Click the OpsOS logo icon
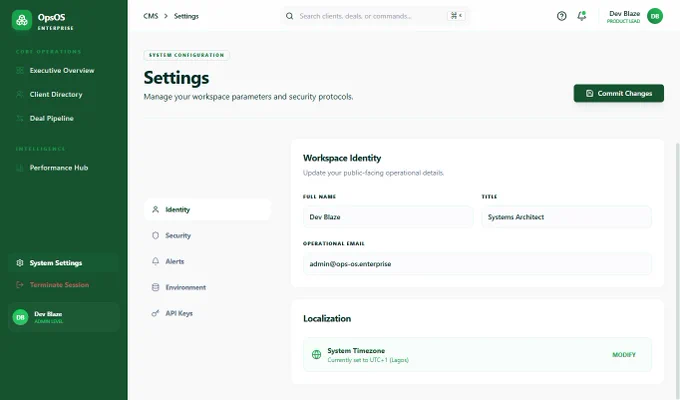680x400 pixels. (x=22, y=20)
